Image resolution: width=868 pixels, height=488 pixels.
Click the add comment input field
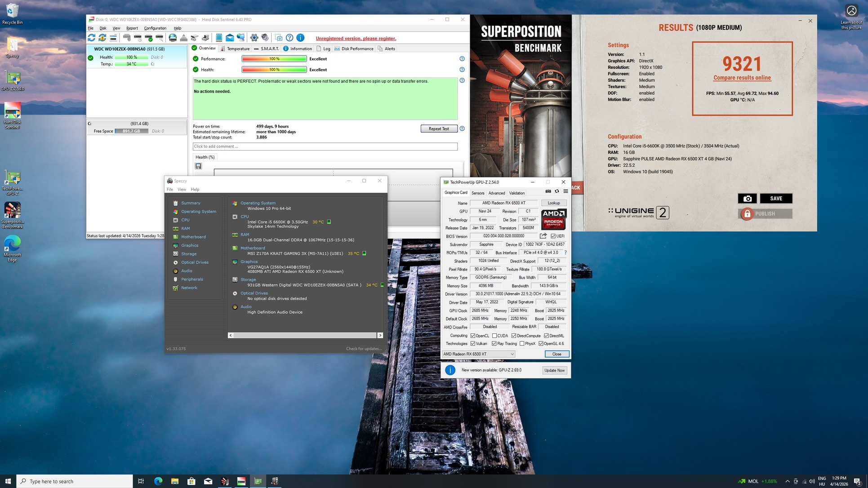pos(325,146)
